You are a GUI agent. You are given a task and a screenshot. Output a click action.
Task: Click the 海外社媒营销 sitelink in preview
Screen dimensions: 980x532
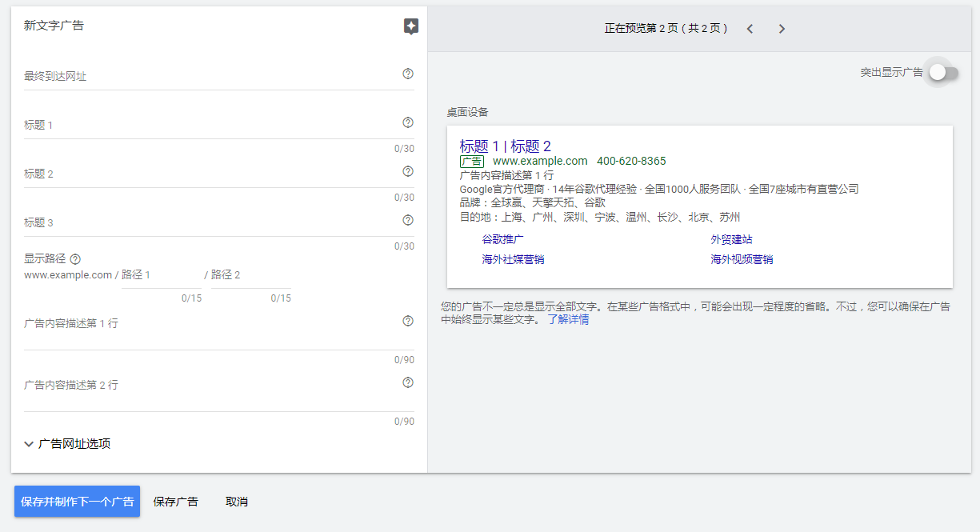(x=513, y=259)
